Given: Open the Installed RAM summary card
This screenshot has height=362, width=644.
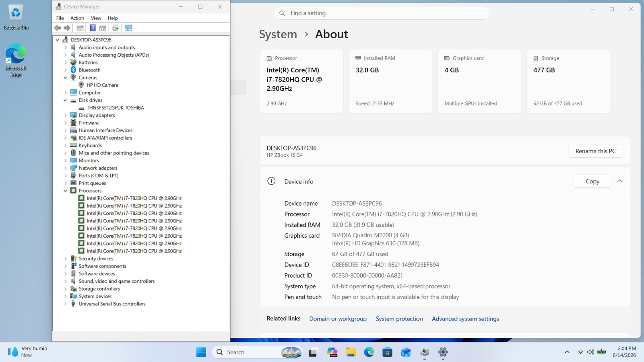Looking at the screenshot, I should pos(390,81).
